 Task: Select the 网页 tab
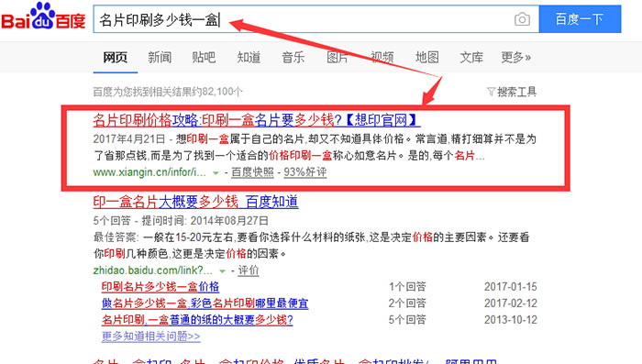click(115, 57)
